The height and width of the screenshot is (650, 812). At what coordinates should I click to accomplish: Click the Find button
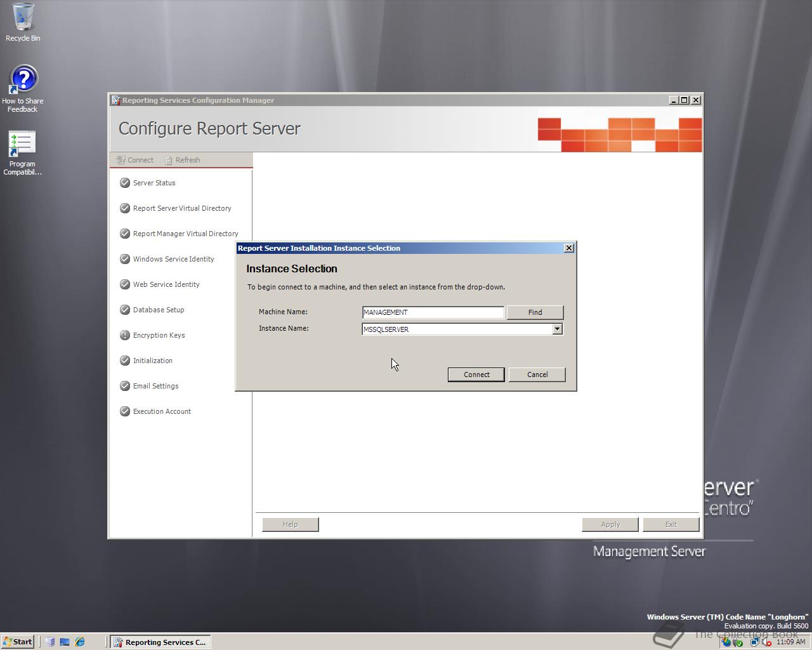point(535,312)
